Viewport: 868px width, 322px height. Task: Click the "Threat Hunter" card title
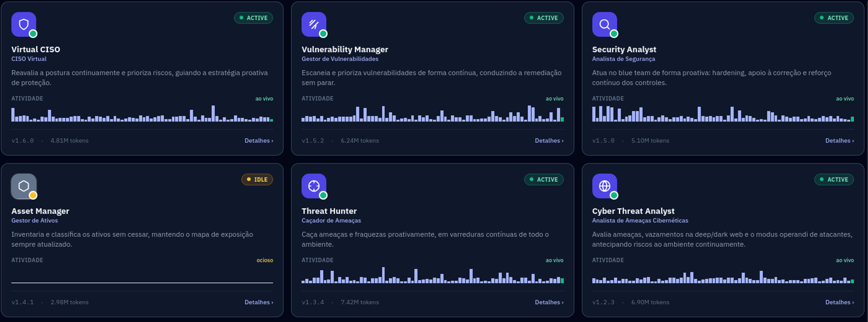(x=329, y=211)
